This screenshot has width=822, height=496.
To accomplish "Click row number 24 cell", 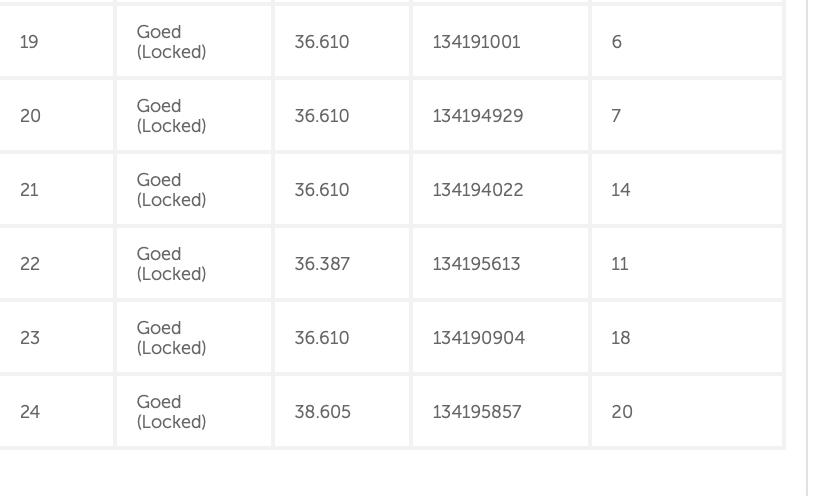I will [30, 412].
